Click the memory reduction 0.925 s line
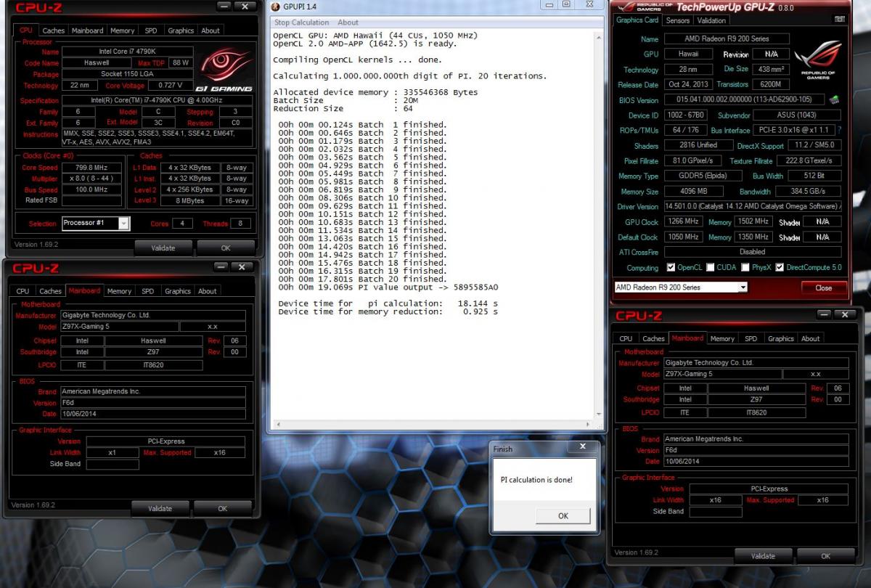Screen dimensions: 871x588 [388, 311]
